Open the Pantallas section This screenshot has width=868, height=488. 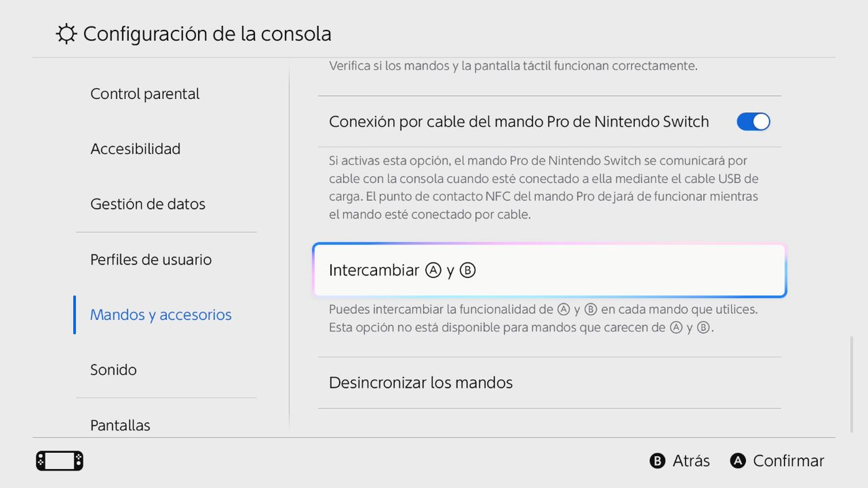coord(120,425)
